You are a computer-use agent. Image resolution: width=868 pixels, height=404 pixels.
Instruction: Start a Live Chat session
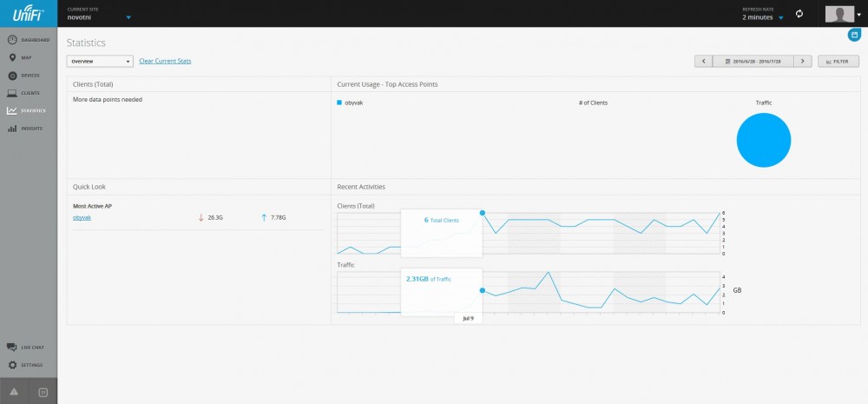point(30,347)
